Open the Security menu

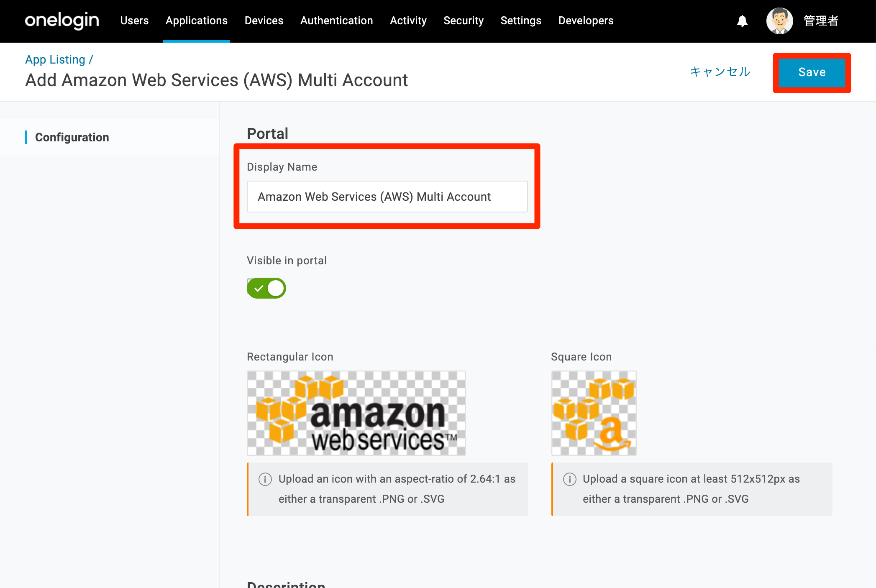(x=464, y=20)
